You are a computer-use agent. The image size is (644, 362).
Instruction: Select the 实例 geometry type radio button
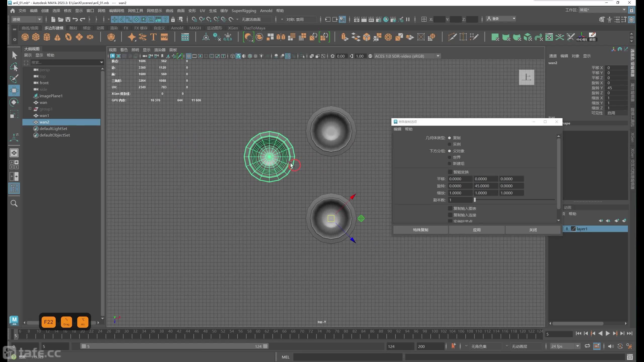(x=449, y=144)
